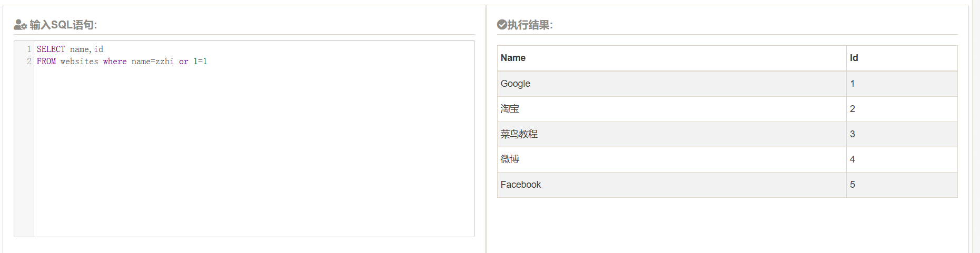This screenshot has height=253, width=980.
Task: Click line number 1 in the editor gutter
Action: (x=29, y=49)
